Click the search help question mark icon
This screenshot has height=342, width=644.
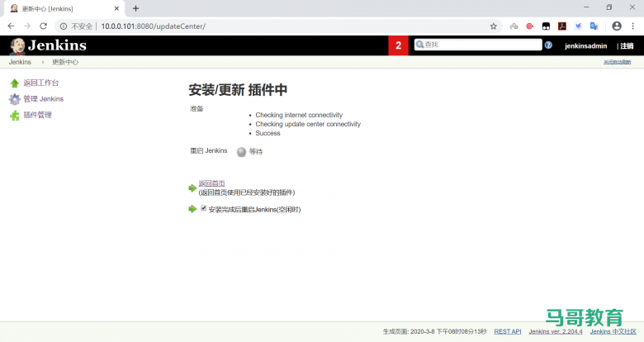point(548,45)
